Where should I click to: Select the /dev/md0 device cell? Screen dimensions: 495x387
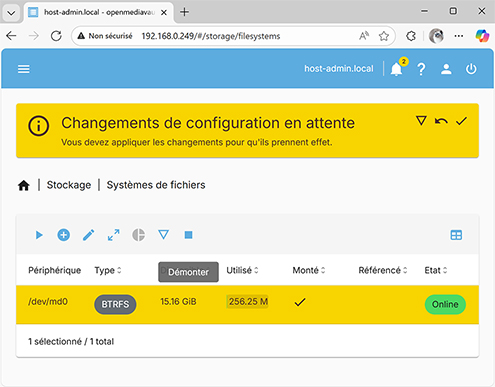tap(48, 302)
